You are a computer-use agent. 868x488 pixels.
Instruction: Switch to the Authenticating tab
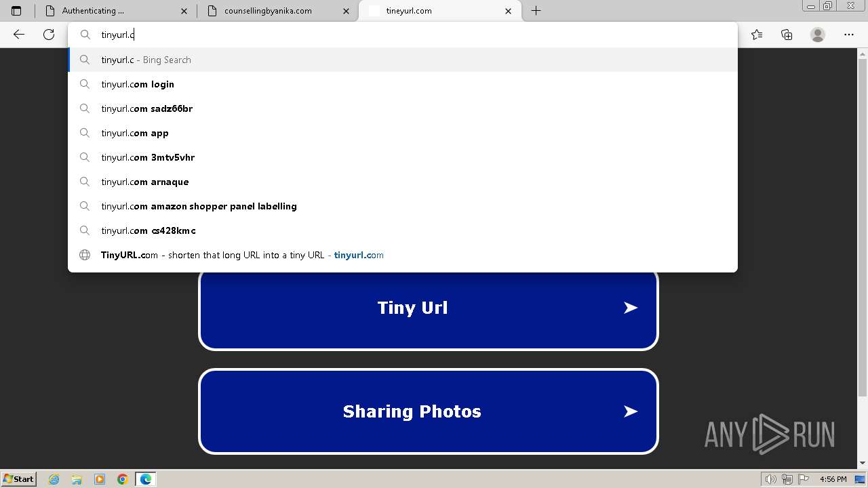coord(115,11)
